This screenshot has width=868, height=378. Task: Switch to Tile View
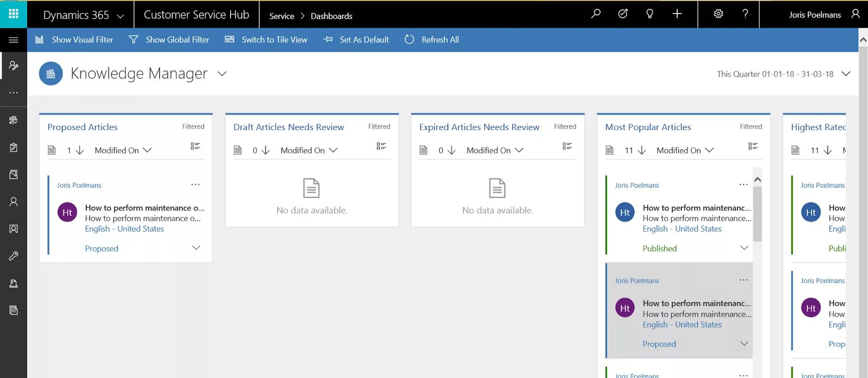pos(266,40)
